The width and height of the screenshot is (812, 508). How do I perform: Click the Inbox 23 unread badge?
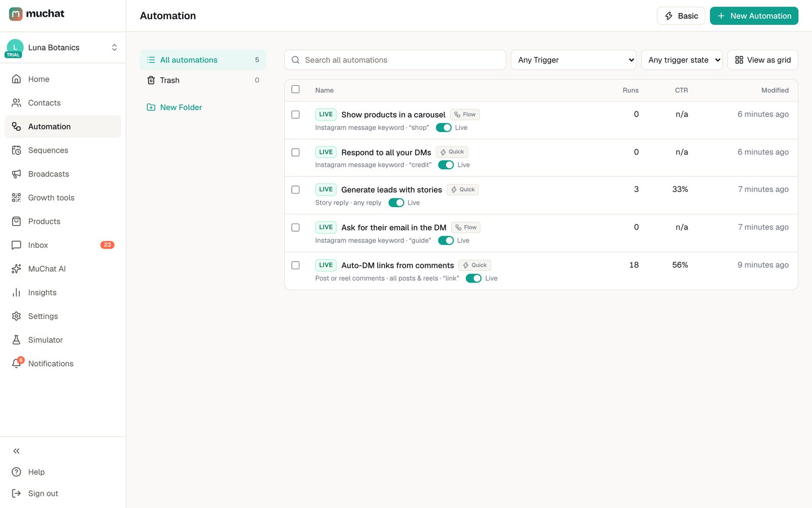click(x=107, y=245)
